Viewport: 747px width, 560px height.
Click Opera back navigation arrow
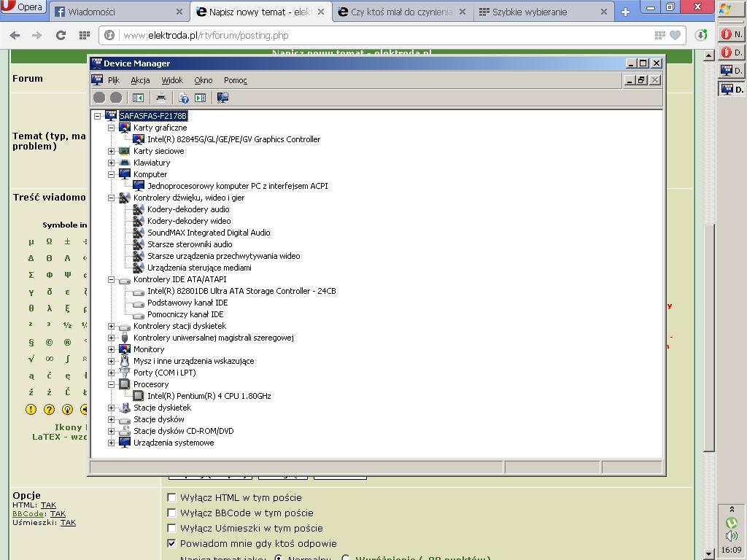pyautogui.click(x=15, y=35)
